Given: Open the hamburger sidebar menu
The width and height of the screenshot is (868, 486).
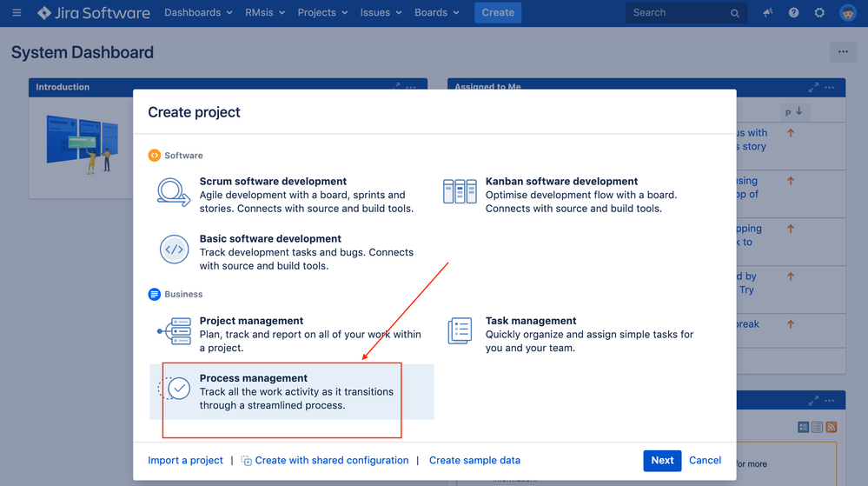Looking at the screenshot, I should pyautogui.click(x=17, y=12).
